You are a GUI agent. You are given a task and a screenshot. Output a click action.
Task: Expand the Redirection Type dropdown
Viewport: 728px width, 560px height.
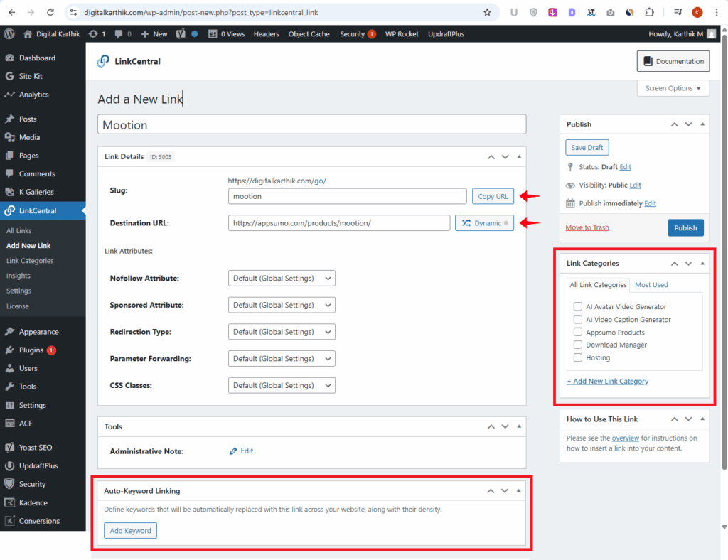coord(282,332)
